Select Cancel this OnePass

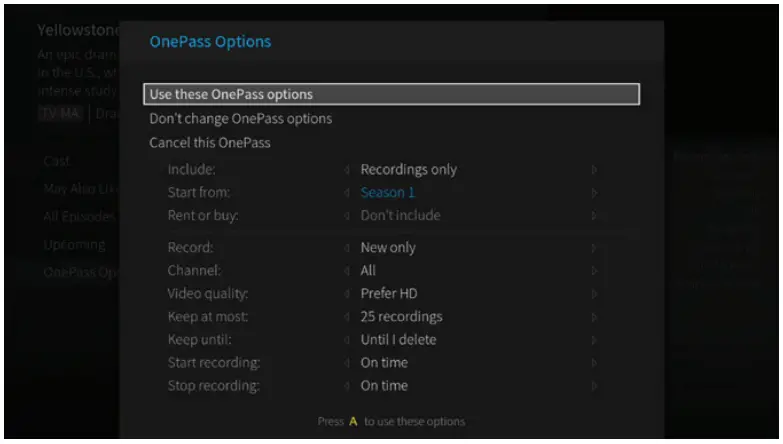tap(209, 143)
